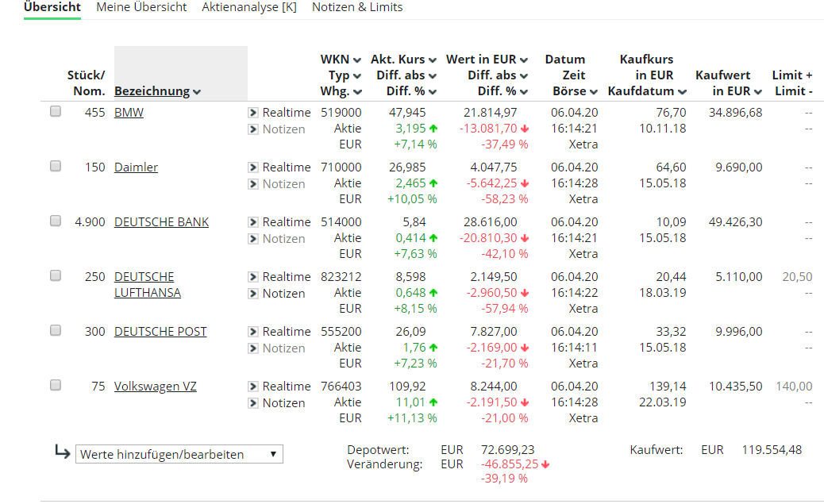Sort by Whg. column chevron
Image resolution: width=824 pixels, height=504 pixels.
coord(357,92)
